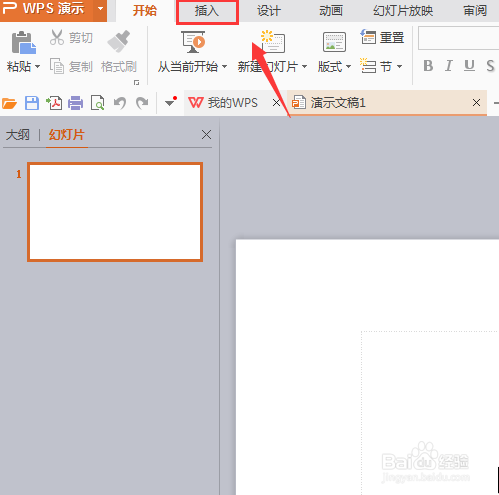Switch to the 开始 ribbon tab
Screen dimensions: 499x495
145,11
